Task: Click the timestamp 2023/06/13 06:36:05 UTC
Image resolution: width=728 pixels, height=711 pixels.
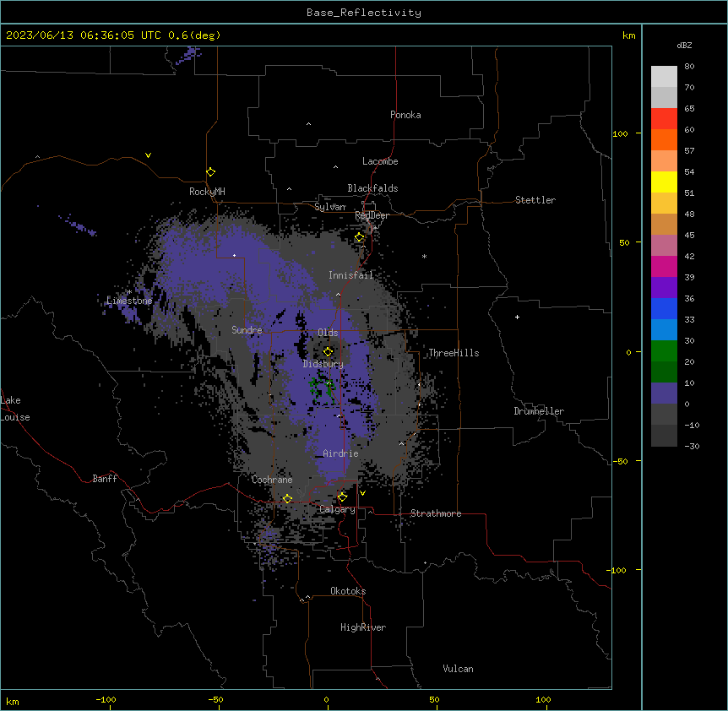Action: pos(84,35)
